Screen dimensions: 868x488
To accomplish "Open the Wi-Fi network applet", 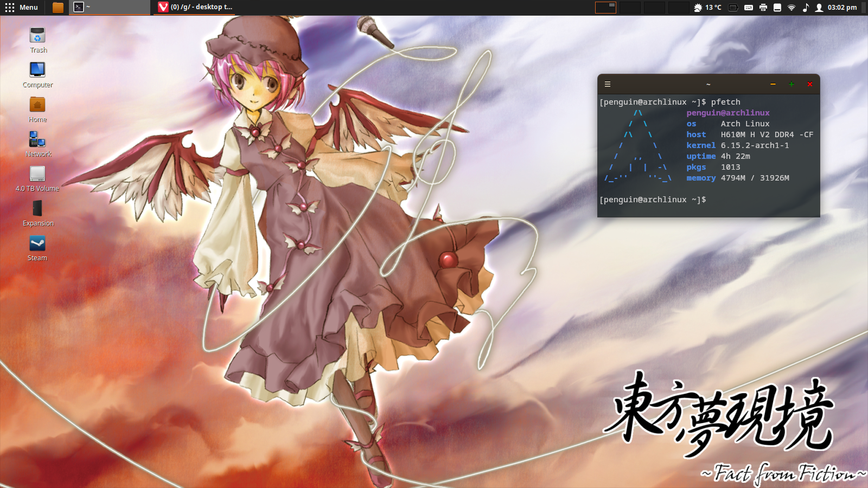I will 792,7.
